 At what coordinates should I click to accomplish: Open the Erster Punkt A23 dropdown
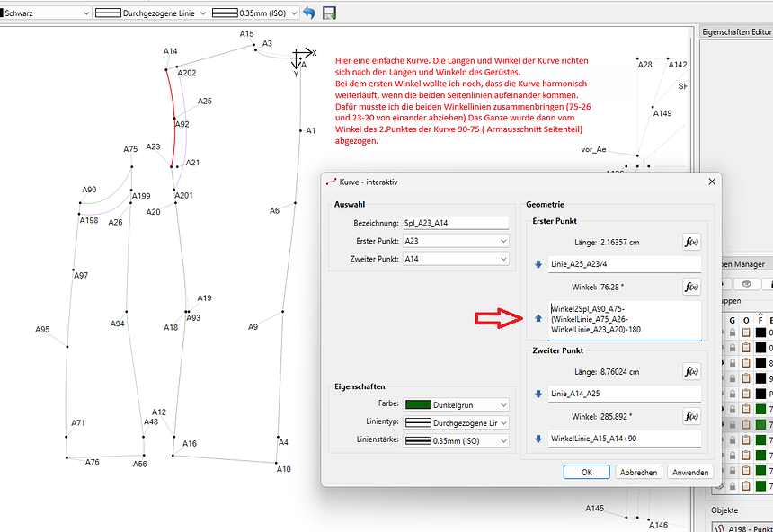tap(456, 241)
